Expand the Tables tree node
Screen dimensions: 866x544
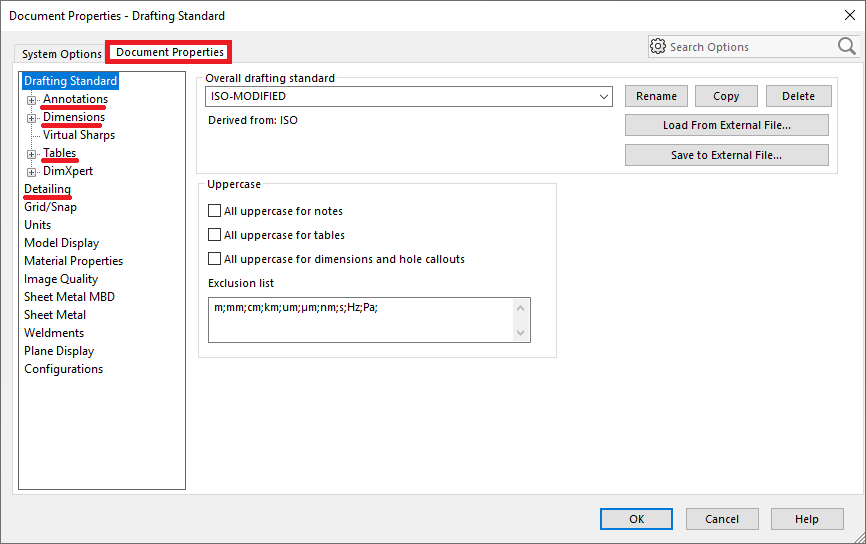pos(32,154)
